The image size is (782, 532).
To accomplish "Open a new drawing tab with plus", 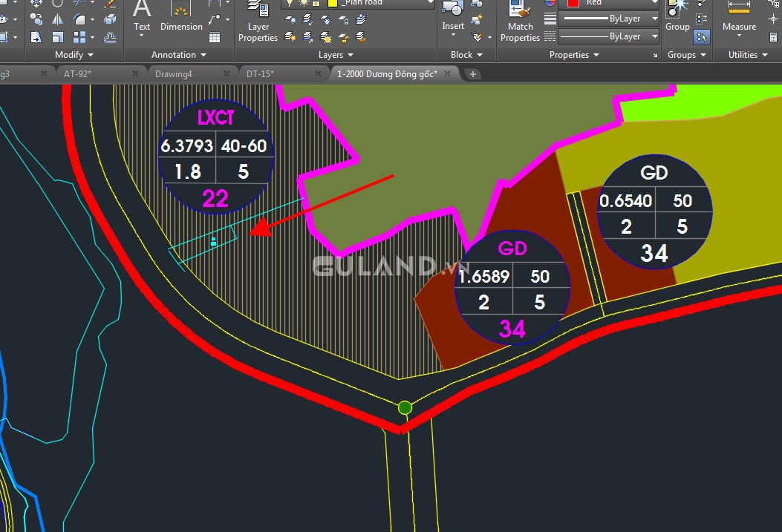I will [473, 74].
